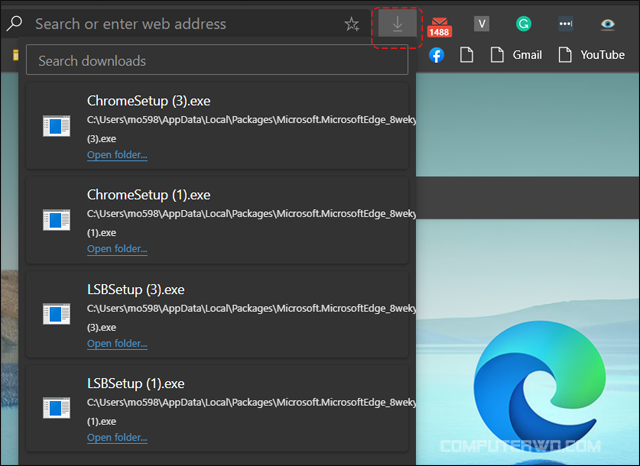Click the LSBSetup (3).exe file icon
Image resolution: width=640 pixels, height=466 pixels.
tap(56, 314)
